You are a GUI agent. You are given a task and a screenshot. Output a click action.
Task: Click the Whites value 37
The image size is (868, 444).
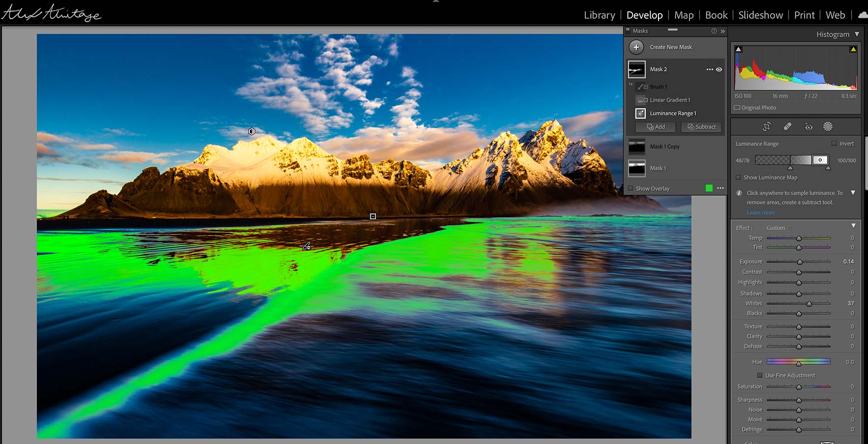(851, 304)
